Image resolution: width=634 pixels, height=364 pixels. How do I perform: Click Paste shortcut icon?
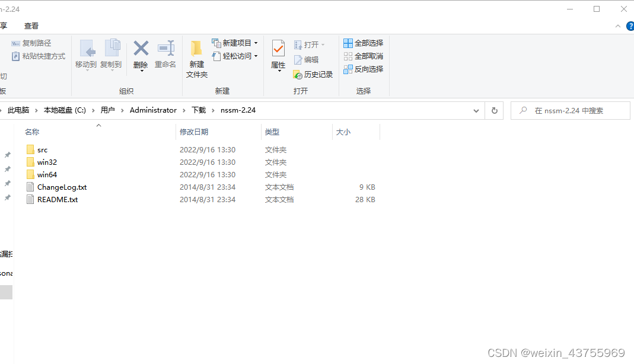[16, 56]
